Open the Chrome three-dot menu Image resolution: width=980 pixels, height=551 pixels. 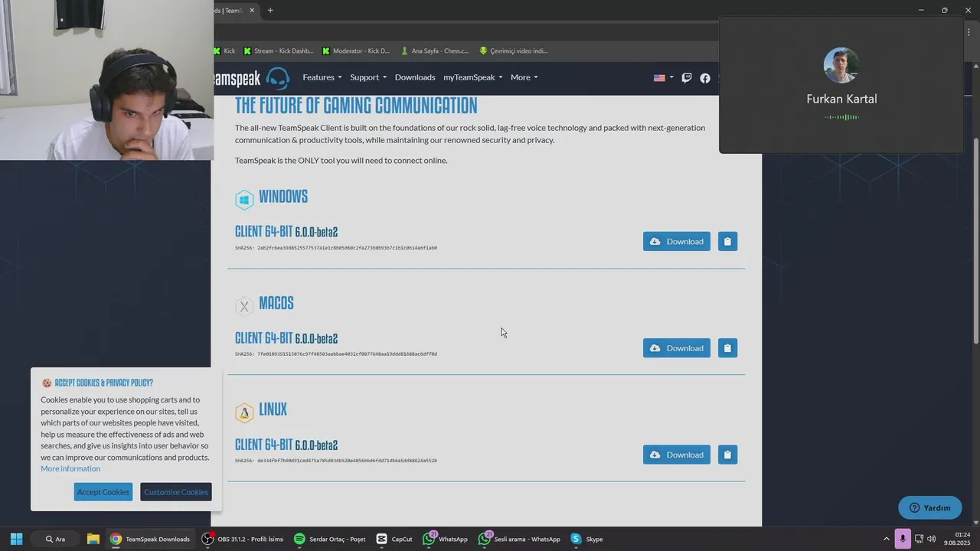969,32
